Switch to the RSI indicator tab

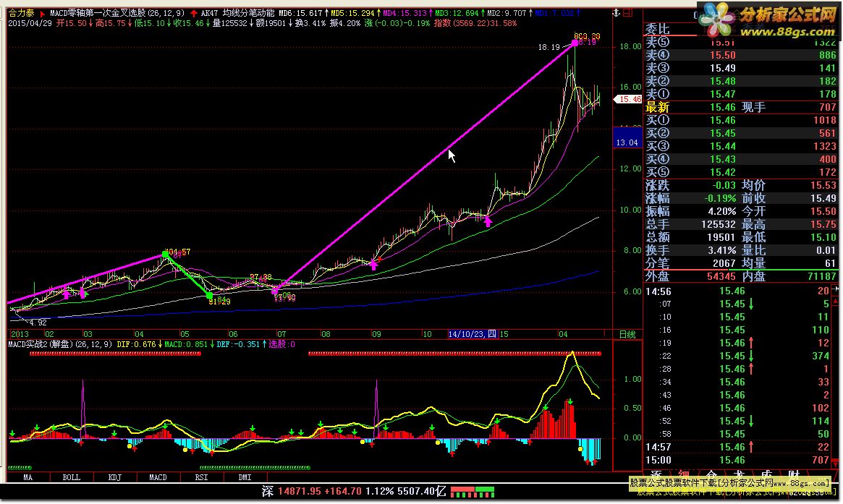[202, 477]
